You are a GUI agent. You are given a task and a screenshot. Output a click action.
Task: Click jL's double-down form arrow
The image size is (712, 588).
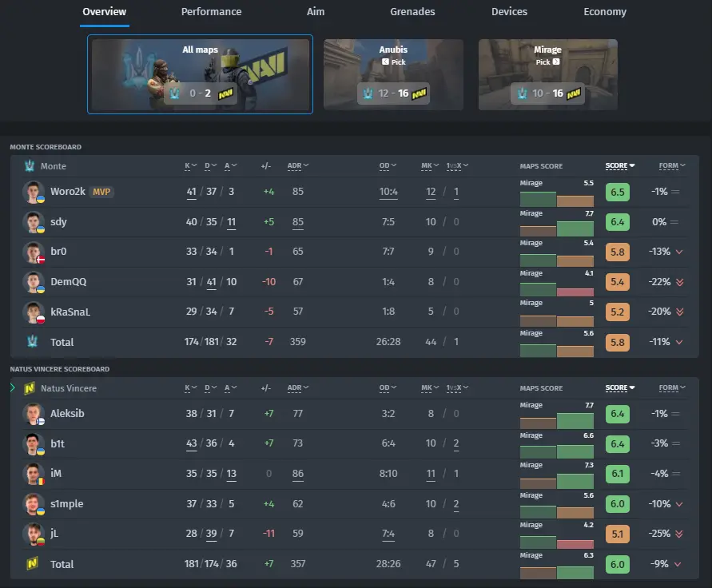(x=679, y=534)
